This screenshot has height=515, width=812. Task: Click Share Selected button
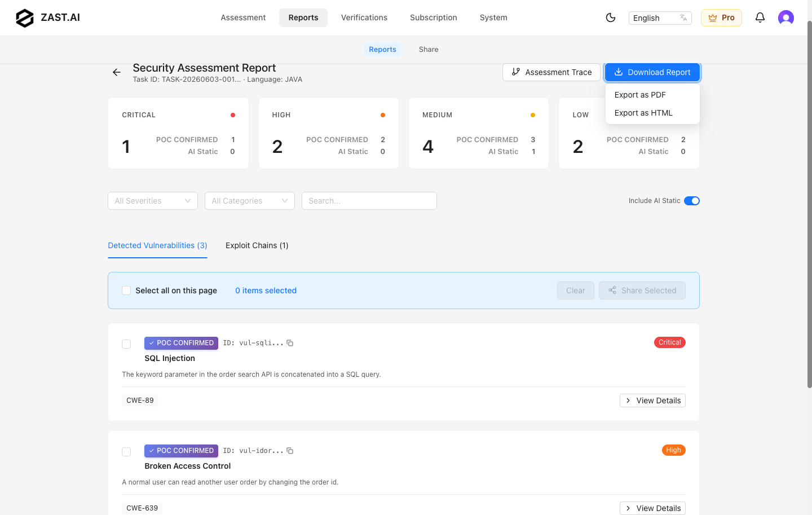[x=642, y=290]
